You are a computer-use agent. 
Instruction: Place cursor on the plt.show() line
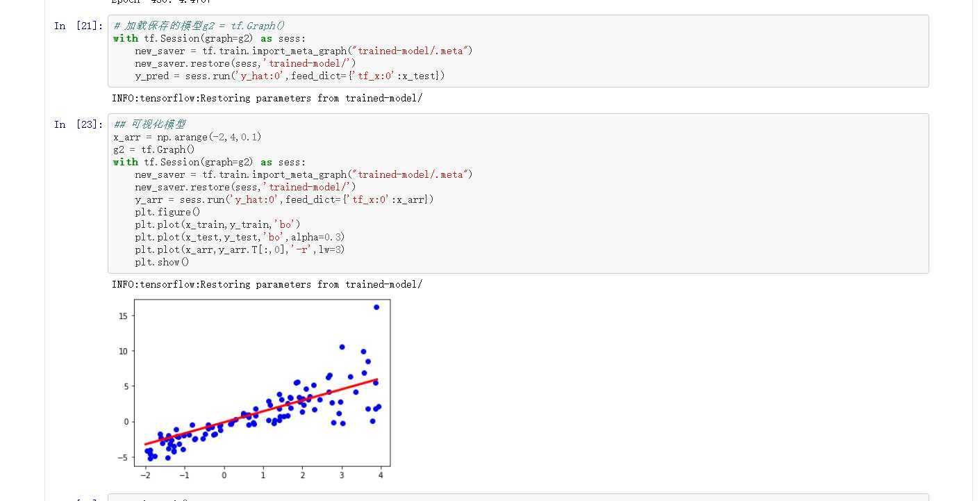162,262
